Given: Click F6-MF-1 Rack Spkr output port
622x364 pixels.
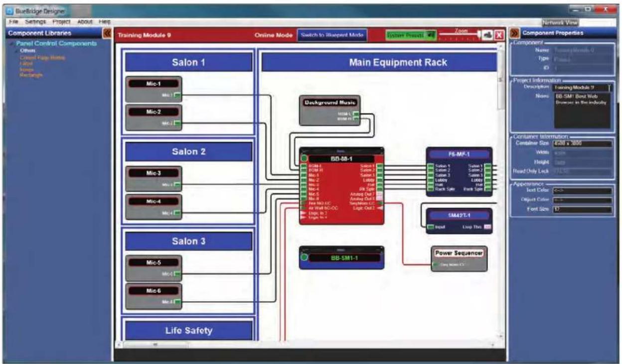Looking at the screenshot, I should (x=488, y=189).
